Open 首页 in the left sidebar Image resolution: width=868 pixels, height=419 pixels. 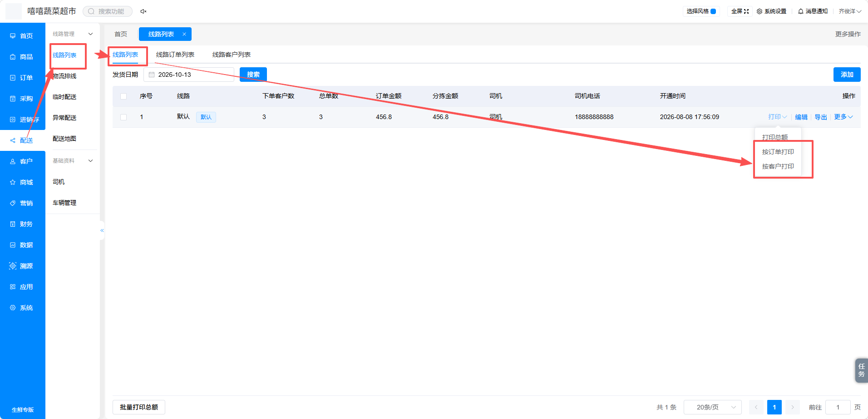(x=22, y=36)
